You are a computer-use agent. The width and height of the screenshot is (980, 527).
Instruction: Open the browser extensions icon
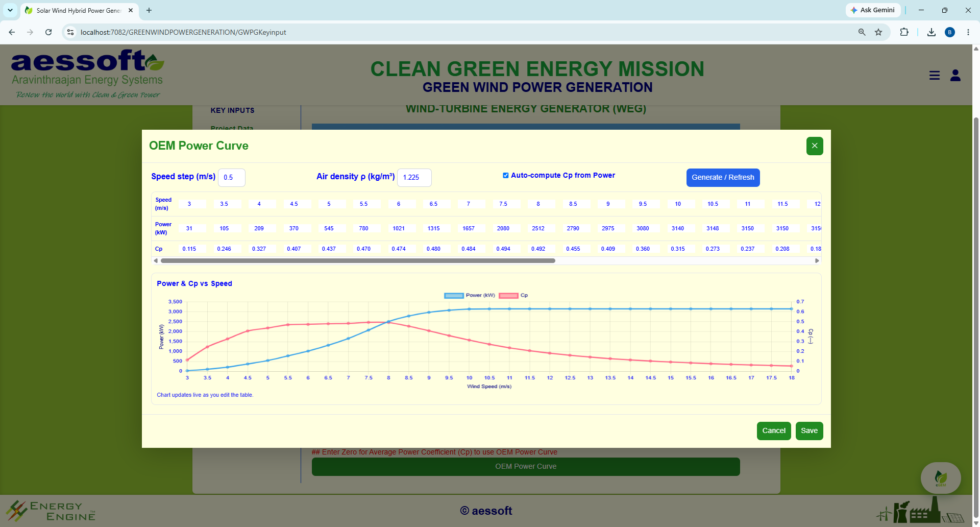click(904, 32)
